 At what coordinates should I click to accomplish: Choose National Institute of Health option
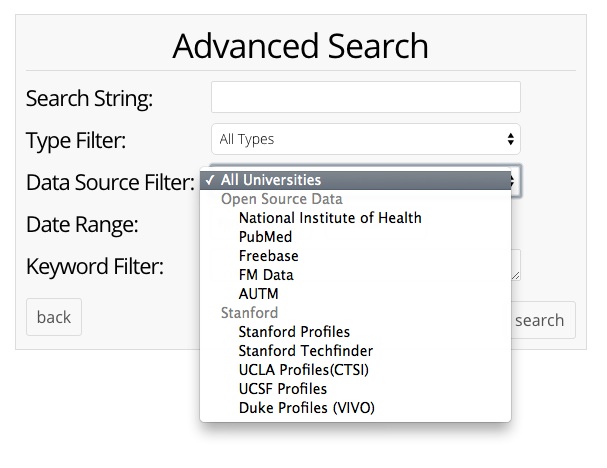pyautogui.click(x=330, y=218)
